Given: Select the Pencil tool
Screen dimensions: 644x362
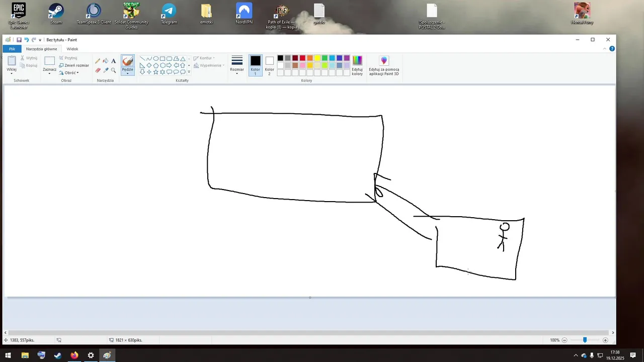Looking at the screenshot, I should pos(98,61).
